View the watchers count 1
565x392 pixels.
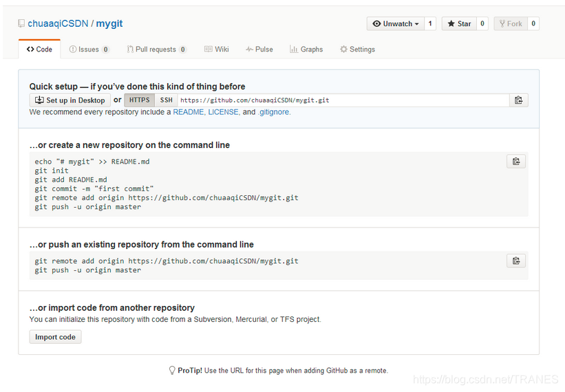[x=430, y=24]
